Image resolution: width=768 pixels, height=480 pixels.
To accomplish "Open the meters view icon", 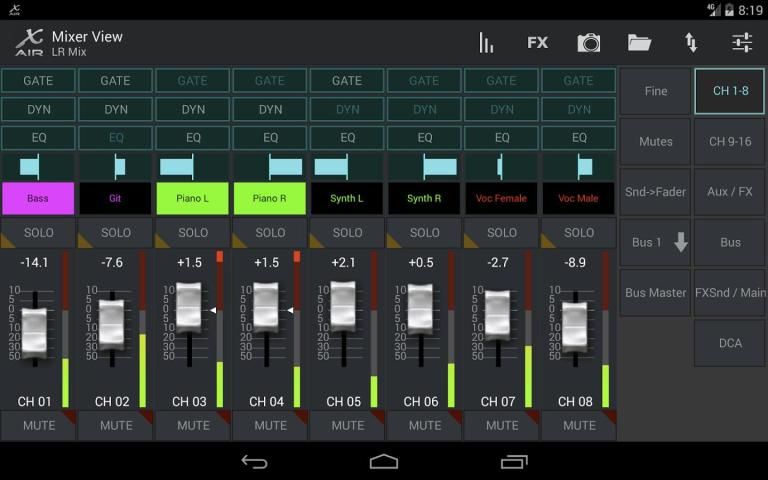I will click(x=487, y=42).
